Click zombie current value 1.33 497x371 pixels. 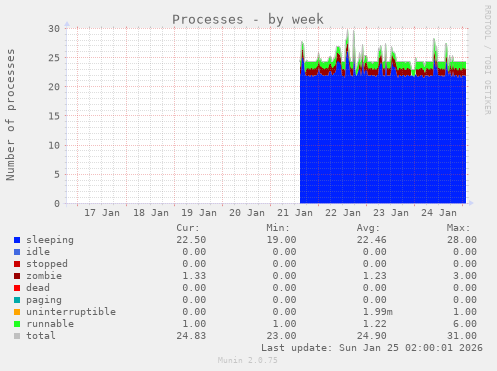(x=194, y=276)
